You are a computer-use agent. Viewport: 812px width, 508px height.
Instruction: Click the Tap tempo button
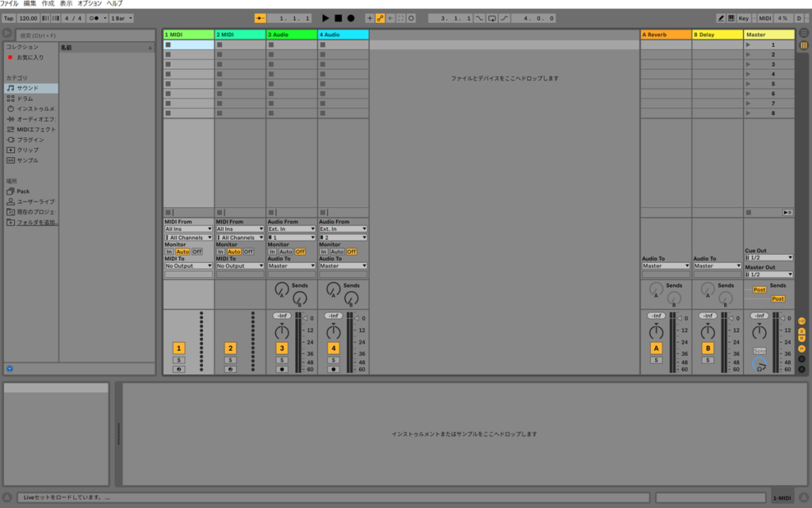click(x=9, y=18)
